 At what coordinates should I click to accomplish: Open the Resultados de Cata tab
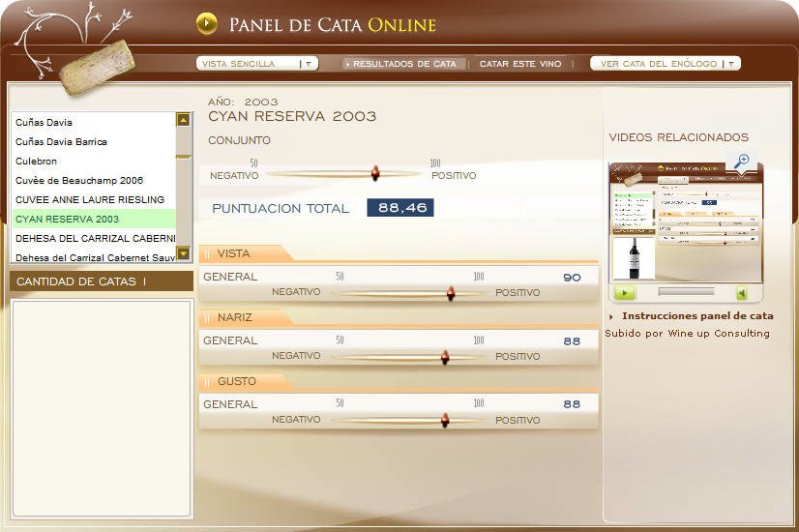[x=402, y=64]
